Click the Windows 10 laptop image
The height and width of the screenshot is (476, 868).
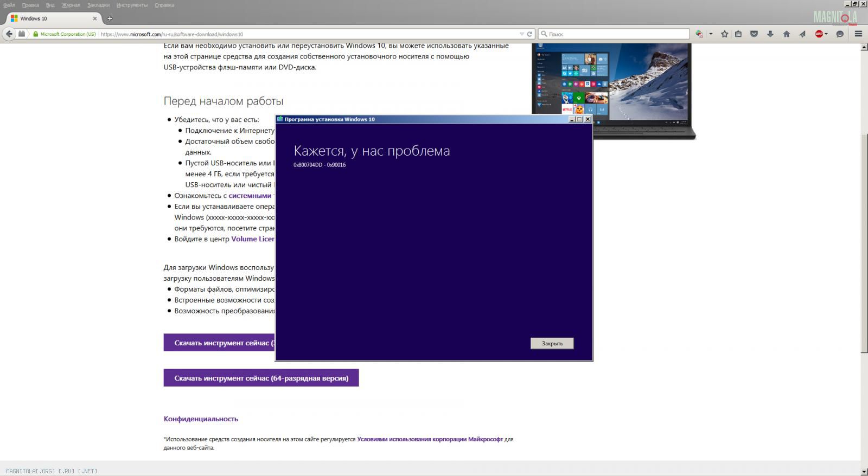tap(613, 91)
